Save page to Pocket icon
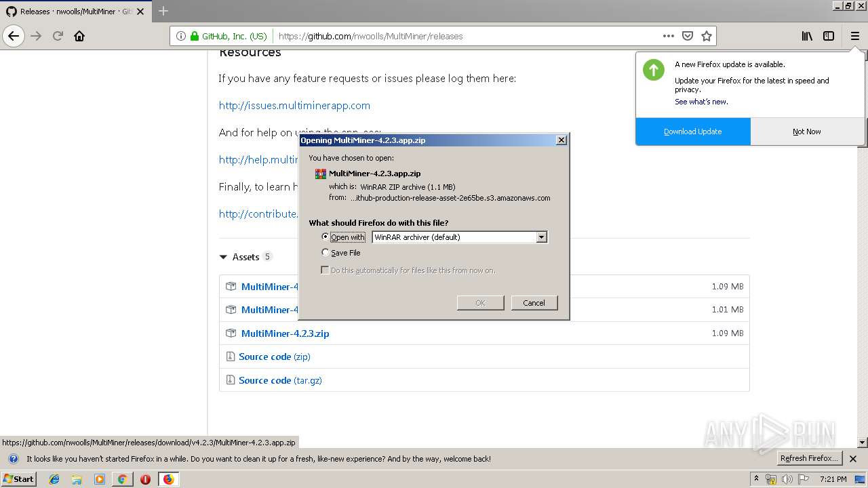Image resolution: width=868 pixels, height=488 pixels. (x=688, y=36)
